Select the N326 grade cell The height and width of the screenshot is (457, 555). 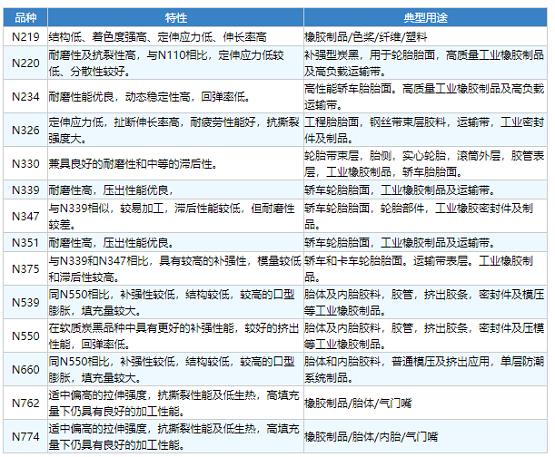click(x=25, y=130)
